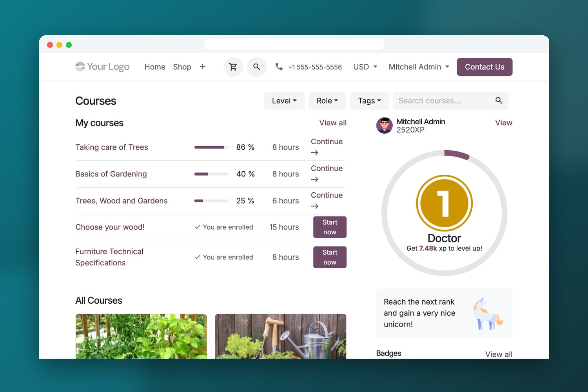Click the macOS red close dot

[50, 45]
